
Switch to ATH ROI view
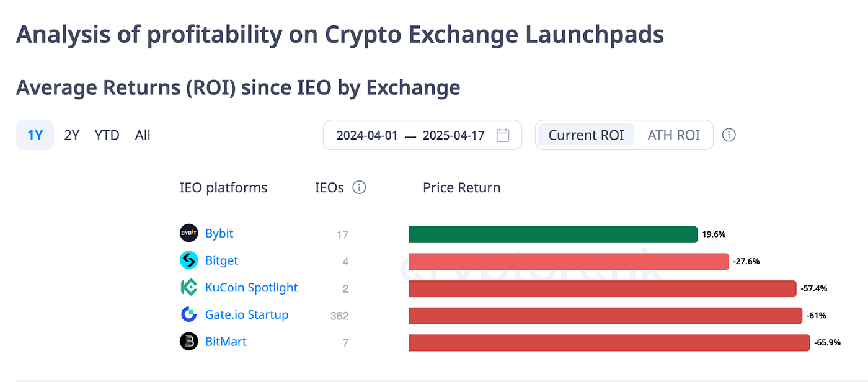pos(673,135)
